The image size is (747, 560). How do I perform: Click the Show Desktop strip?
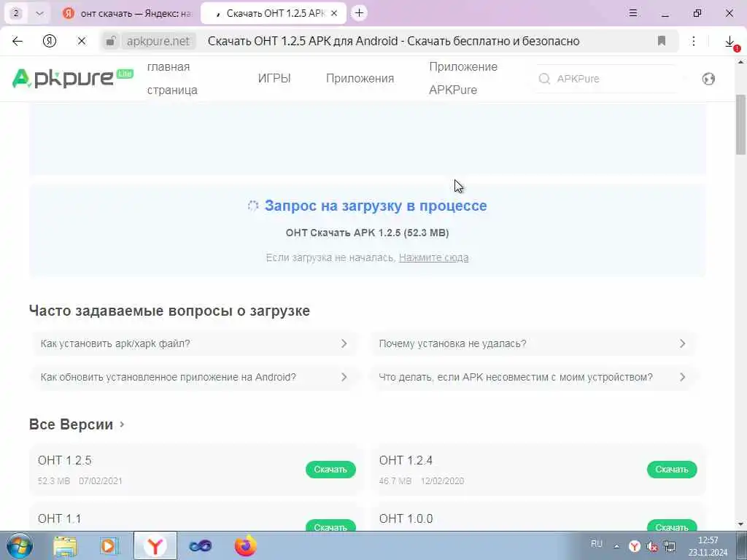[x=742, y=546]
